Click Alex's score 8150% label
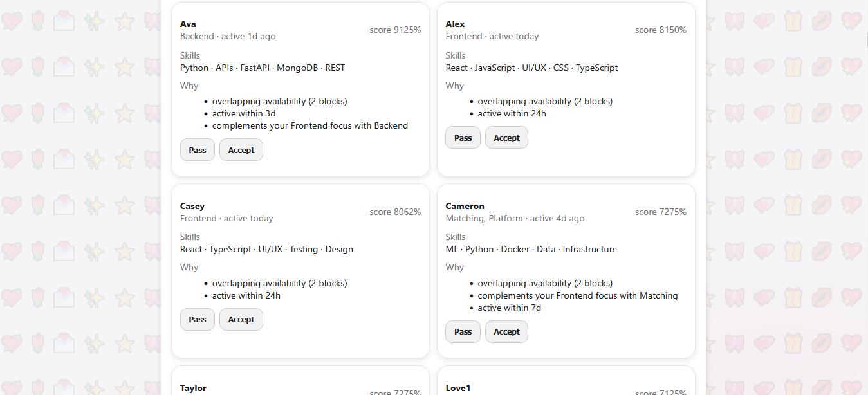Image resolution: width=868 pixels, height=395 pixels. (660, 30)
